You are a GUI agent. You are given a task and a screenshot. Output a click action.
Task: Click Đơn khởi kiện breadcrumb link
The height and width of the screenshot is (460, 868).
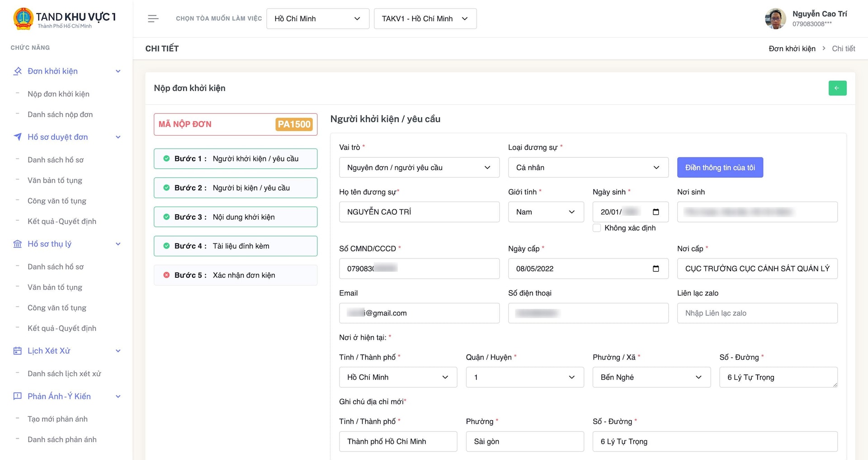tap(792, 48)
